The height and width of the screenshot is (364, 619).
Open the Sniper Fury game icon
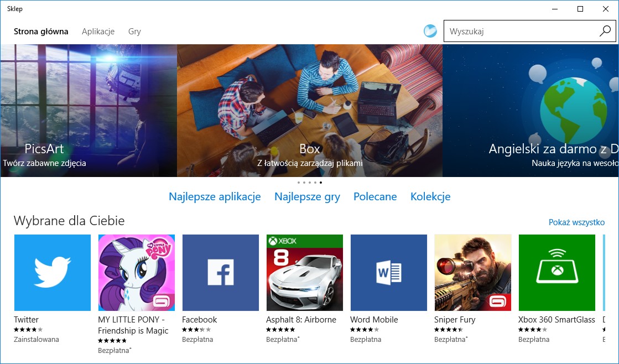tap(473, 273)
